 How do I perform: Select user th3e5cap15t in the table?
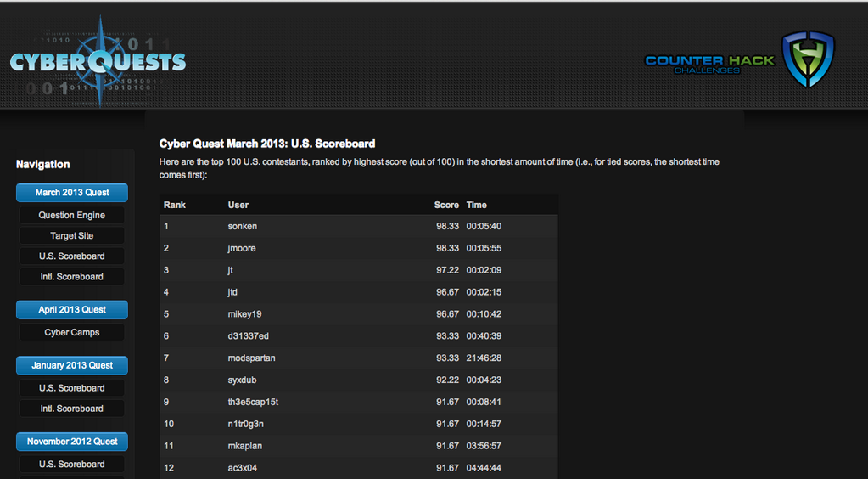tap(253, 402)
